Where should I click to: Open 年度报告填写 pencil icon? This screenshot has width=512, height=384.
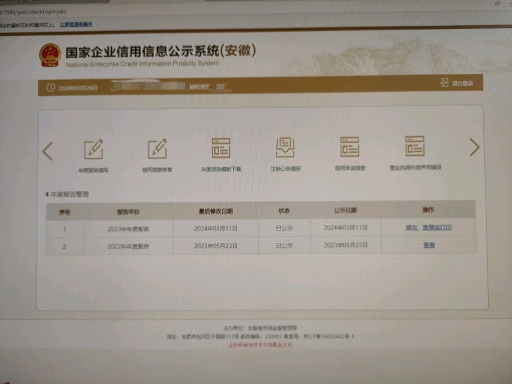[94, 149]
